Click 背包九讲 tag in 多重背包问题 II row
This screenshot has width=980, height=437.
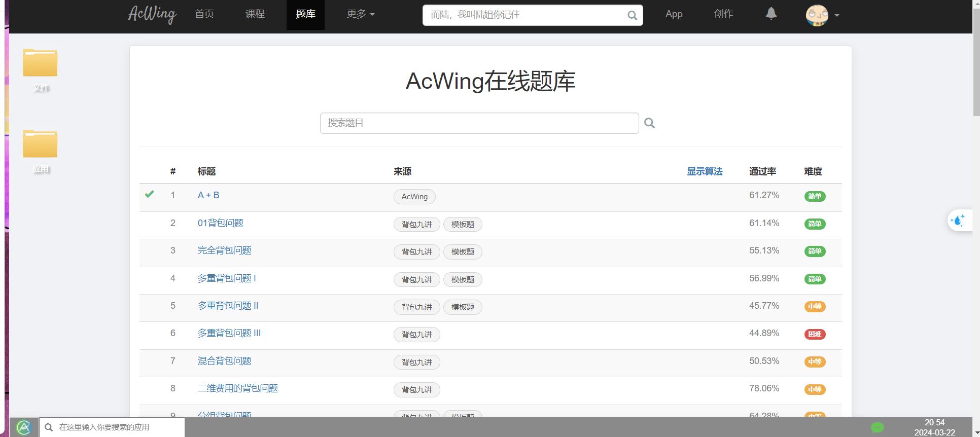(x=417, y=307)
